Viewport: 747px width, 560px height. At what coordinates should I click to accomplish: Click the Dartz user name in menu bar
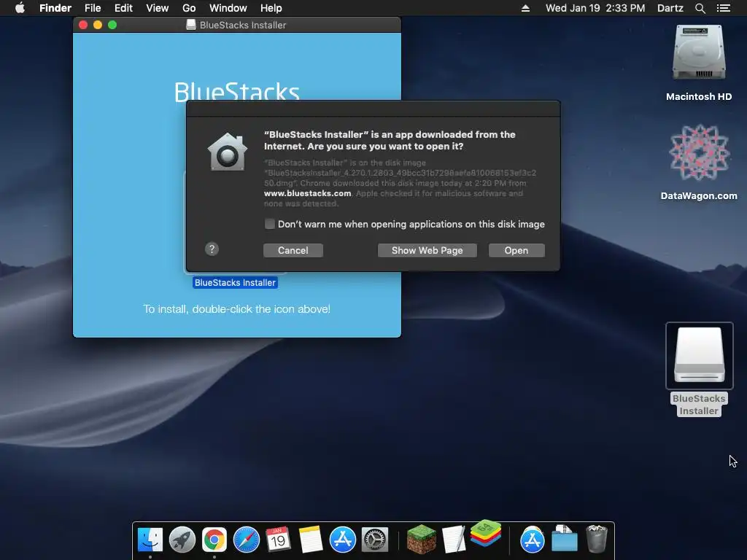click(x=670, y=8)
